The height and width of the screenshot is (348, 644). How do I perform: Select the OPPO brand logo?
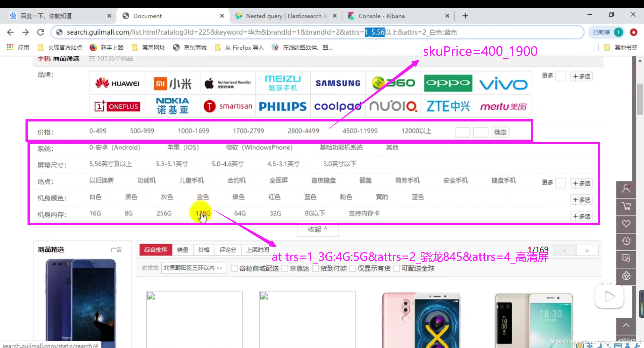point(448,83)
